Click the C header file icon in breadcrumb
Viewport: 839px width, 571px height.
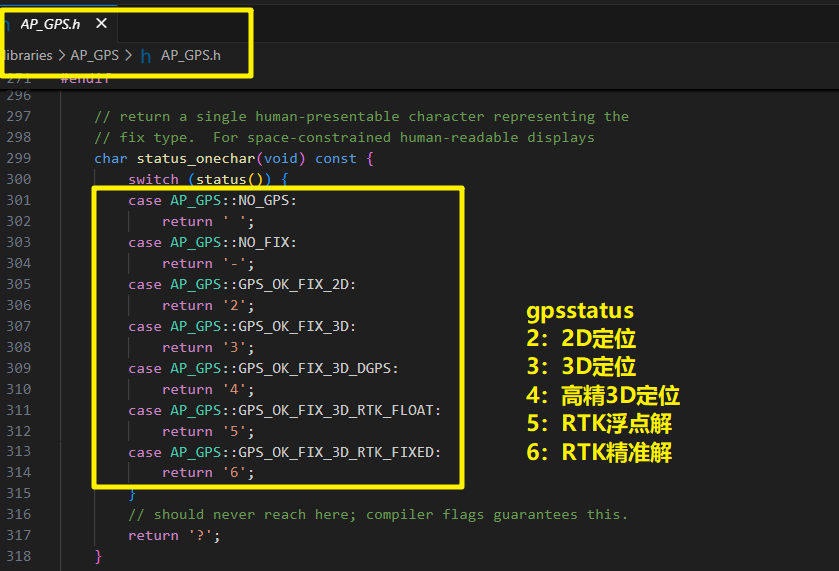[146, 56]
